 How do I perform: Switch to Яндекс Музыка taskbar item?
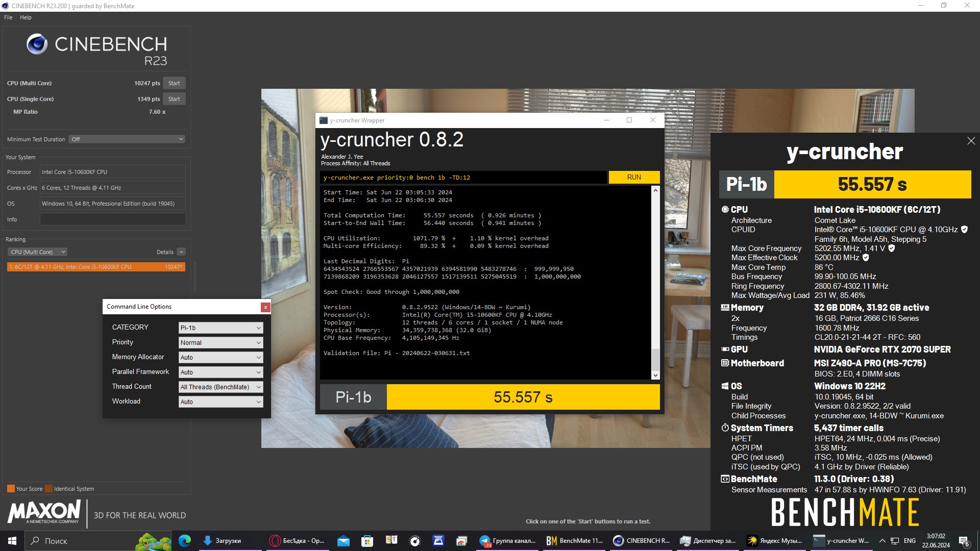(776, 541)
